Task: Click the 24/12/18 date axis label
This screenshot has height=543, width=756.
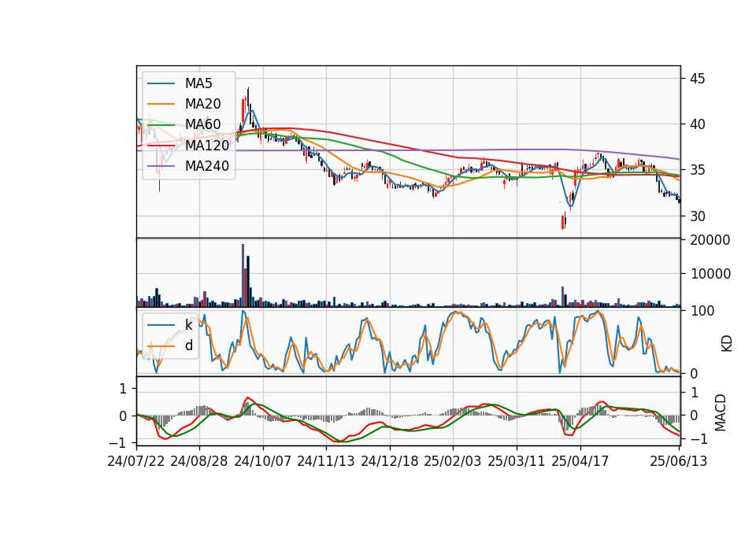Action: pyautogui.click(x=390, y=461)
